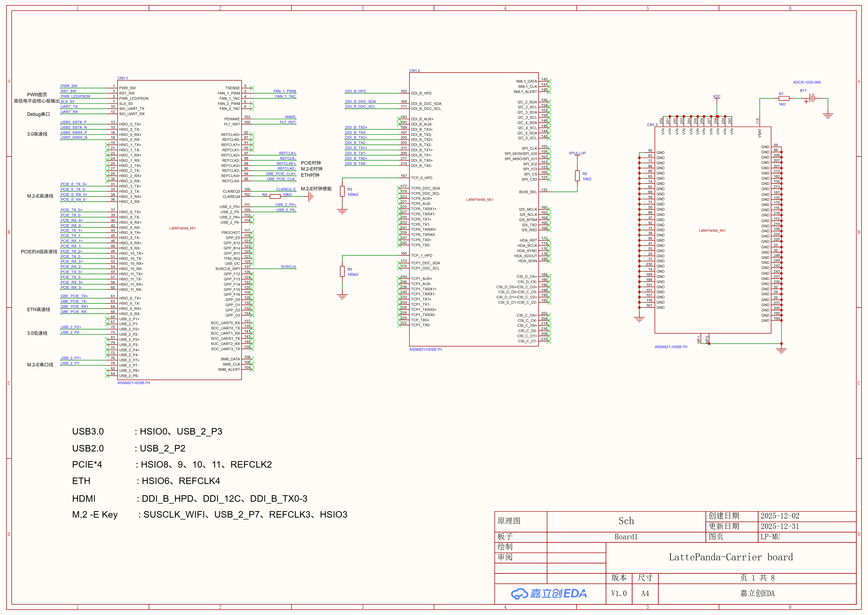The width and height of the screenshot is (868, 615).
Task: Click the TSENSE pin name
Action: (x=232, y=88)
